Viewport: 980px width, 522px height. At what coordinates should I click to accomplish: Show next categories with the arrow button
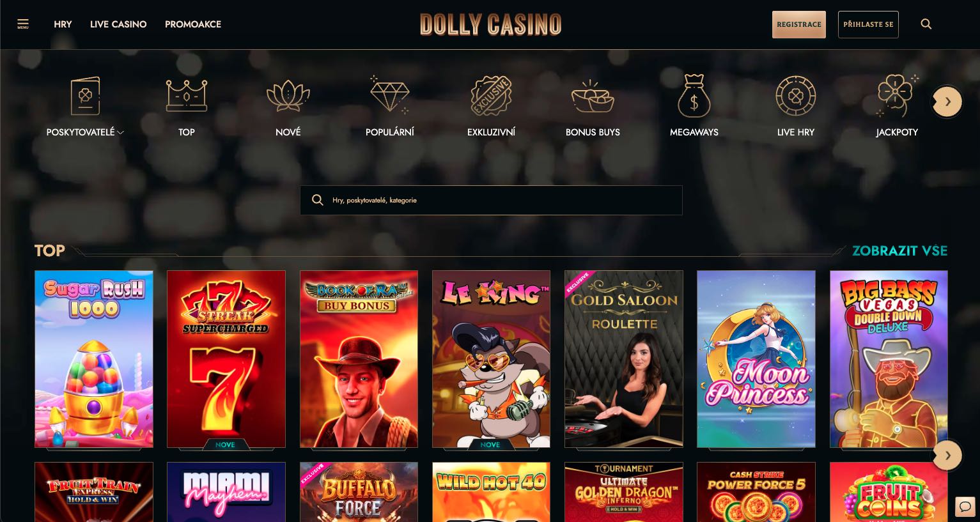947,102
